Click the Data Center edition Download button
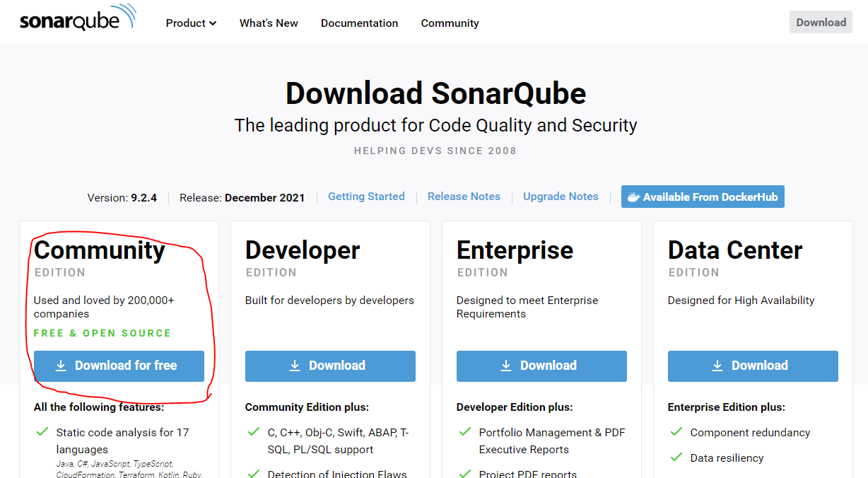Image resolution: width=868 pixels, height=478 pixels. tap(753, 366)
